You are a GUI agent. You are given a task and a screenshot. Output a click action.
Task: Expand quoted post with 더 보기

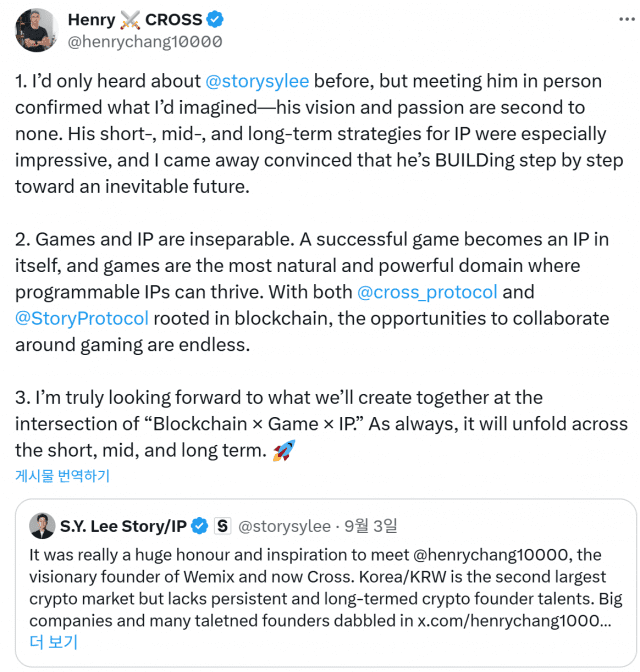click(x=53, y=642)
